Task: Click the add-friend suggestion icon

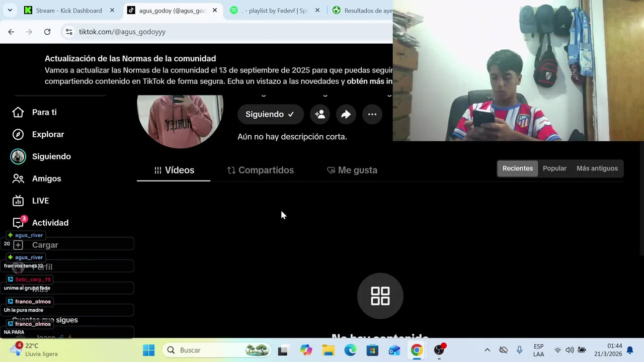Action: tap(320, 114)
